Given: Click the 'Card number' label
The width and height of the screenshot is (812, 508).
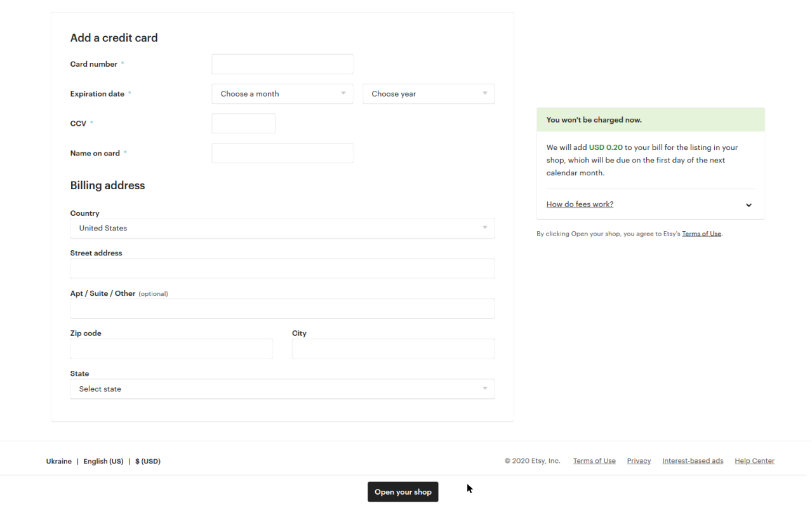Looking at the screenshot, I should pos(94,64).
